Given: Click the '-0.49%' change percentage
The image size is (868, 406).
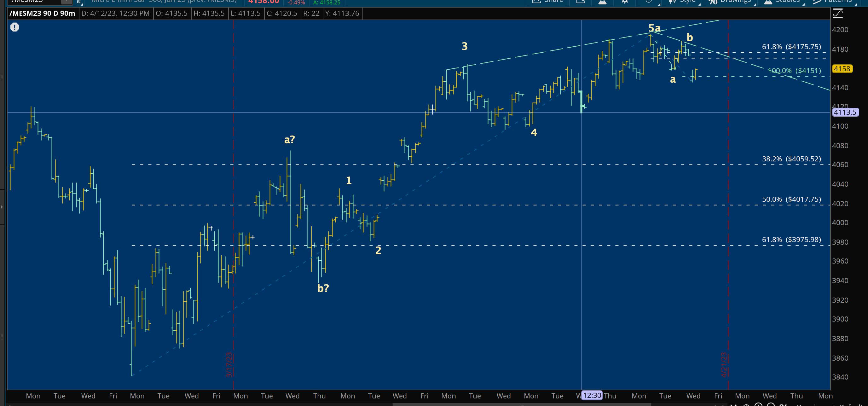Looking at the screenshot, I should (x=296, y=2).
